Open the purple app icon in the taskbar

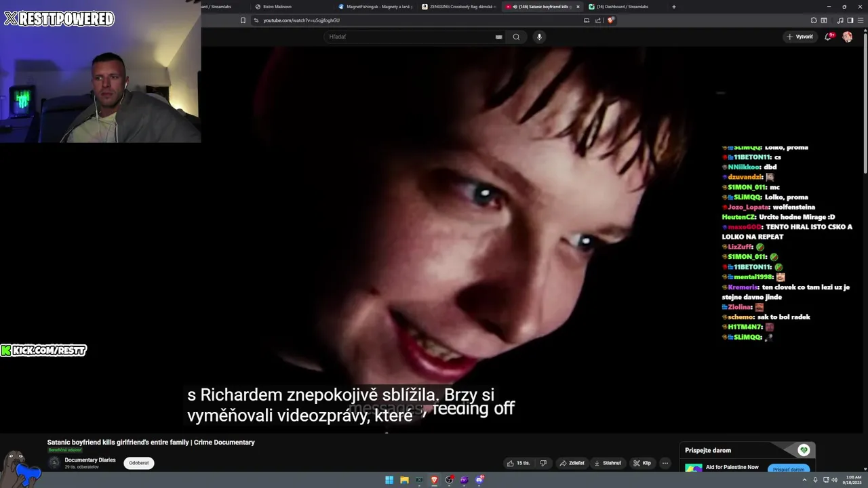click(465, 480)
